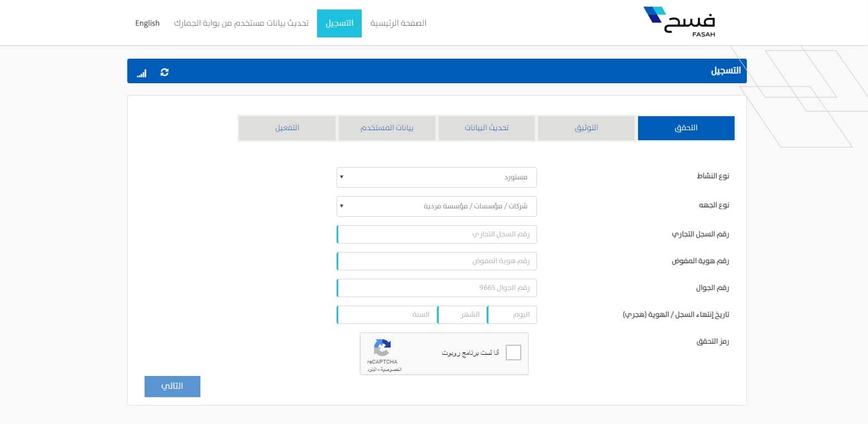Open the تحديث البيانات step tab
Screen dimensions: 868x424
tap(486, 128)
